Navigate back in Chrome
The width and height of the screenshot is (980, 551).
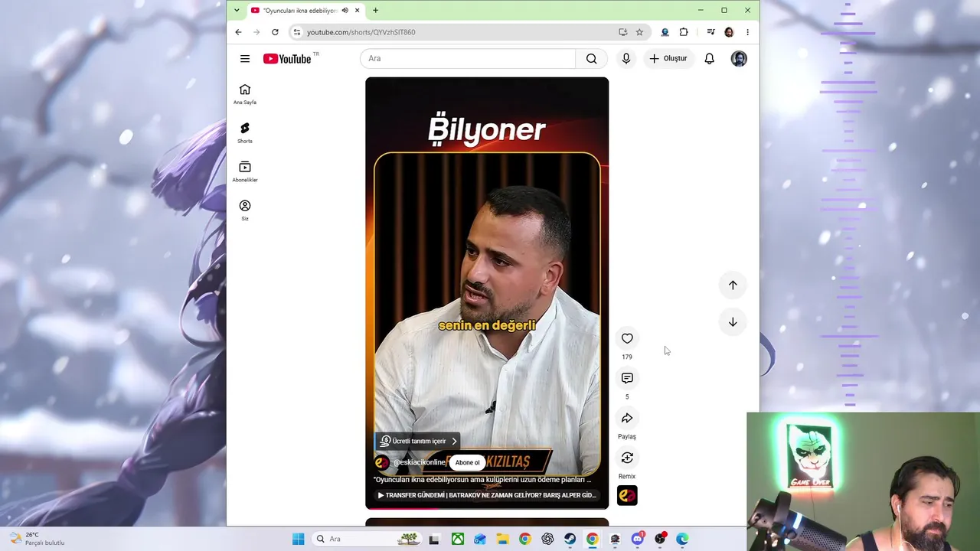click(x=238, y=32)
